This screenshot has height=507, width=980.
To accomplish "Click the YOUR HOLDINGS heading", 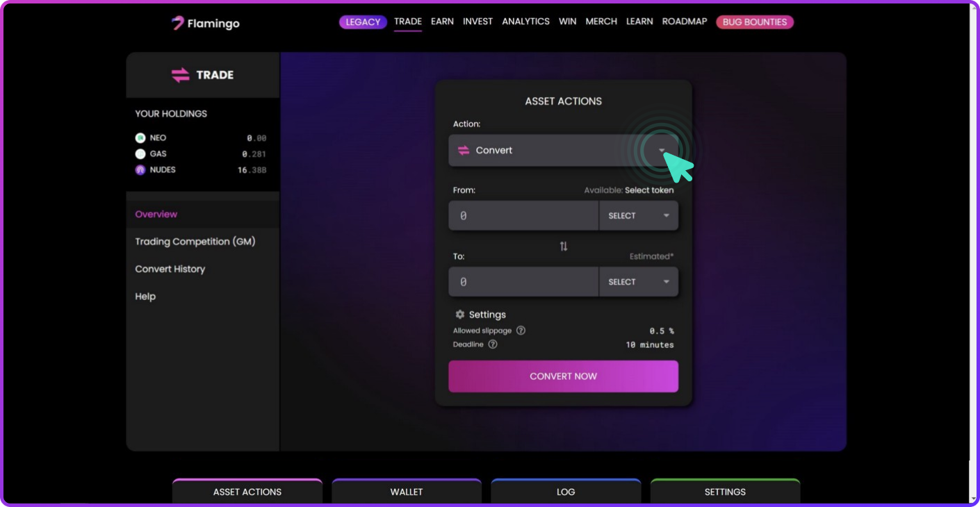I will pyautogui.click(x=171, y=113).
